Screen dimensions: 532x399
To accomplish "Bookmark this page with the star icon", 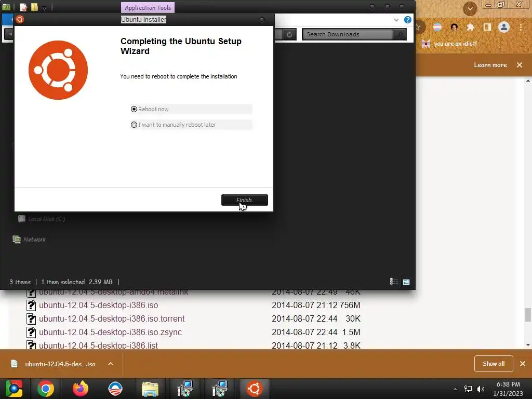I will pyautogui.click(x=419, y=27).
